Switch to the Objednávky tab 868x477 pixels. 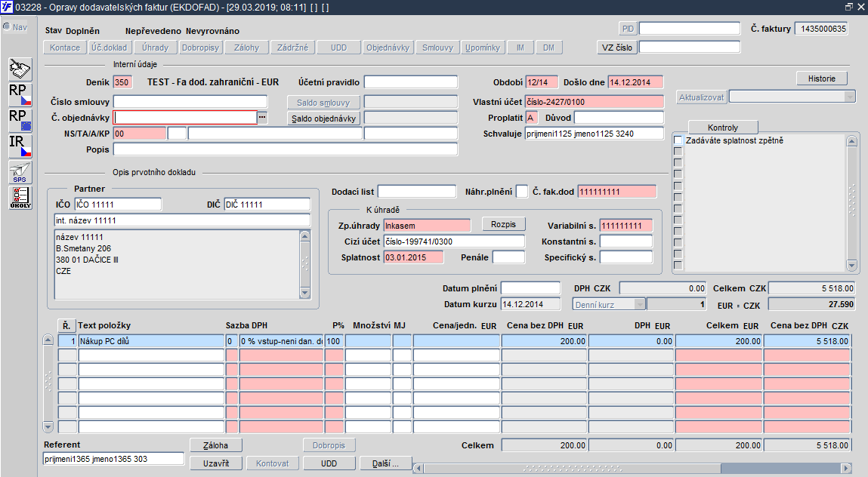pyautogui.click(x=388, y=48)
